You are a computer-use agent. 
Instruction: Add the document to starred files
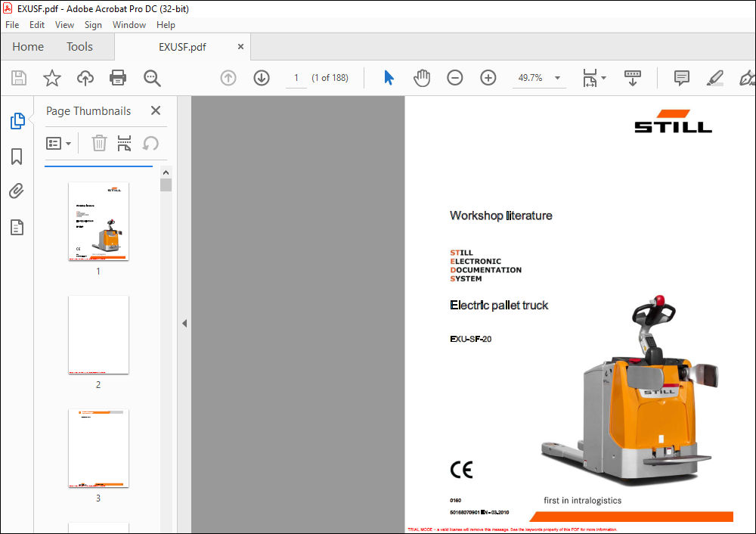coord(52,78)
